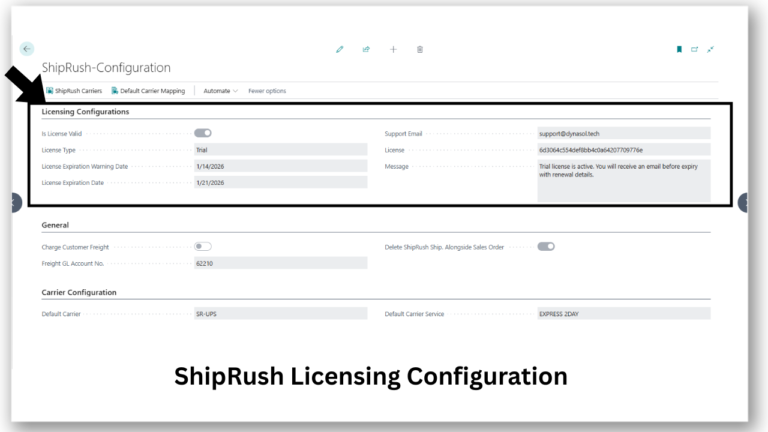
Task: Click the ShipRush-Configuration page title
Action: 106,68
